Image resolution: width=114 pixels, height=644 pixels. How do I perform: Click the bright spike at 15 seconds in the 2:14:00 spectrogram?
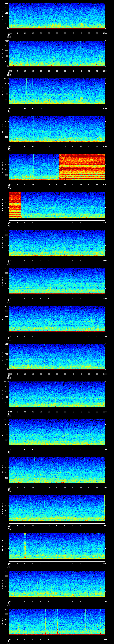point(33,15)
